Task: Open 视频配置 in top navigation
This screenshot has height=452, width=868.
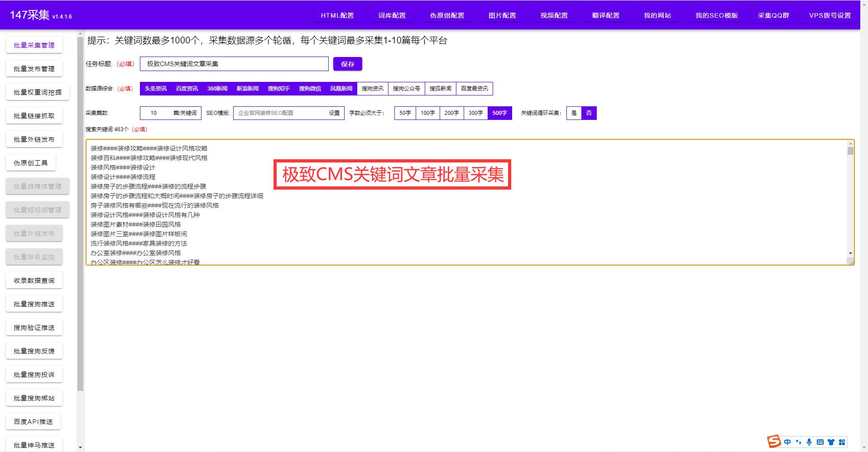Action: tap(554, 15)
